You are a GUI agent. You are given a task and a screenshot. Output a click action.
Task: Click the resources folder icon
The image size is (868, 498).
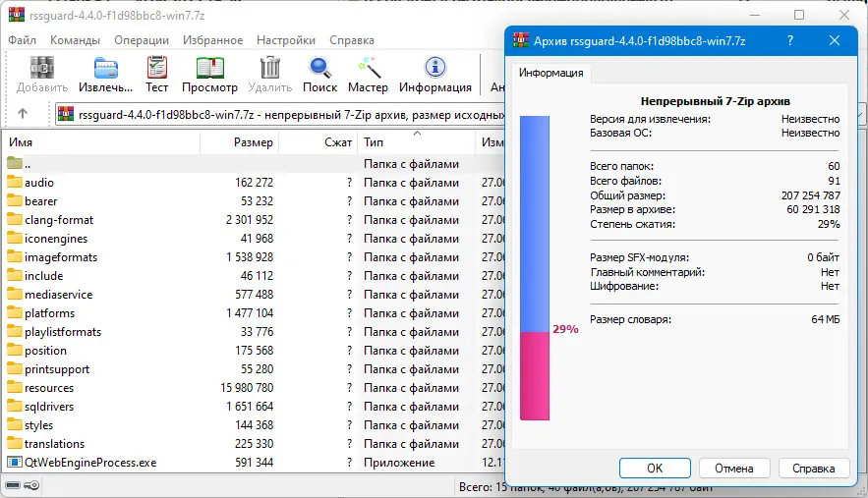[15, 388]
